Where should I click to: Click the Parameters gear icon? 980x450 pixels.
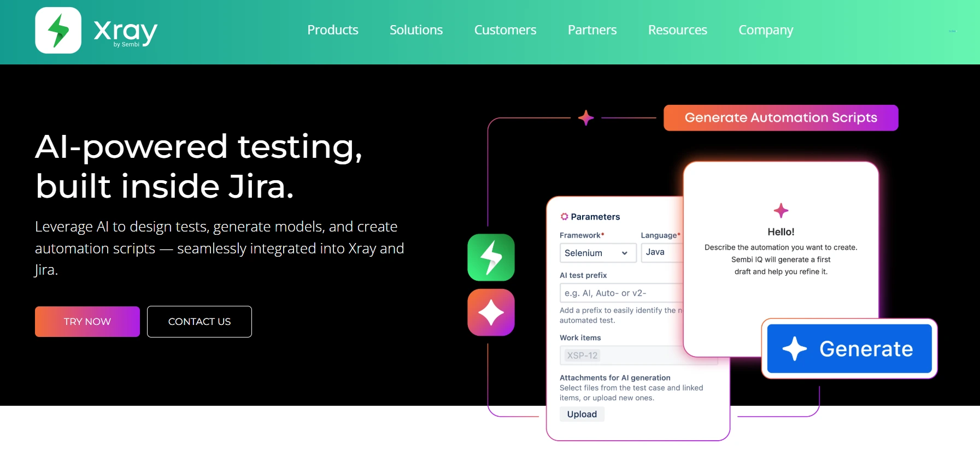[x=564, y=217]
